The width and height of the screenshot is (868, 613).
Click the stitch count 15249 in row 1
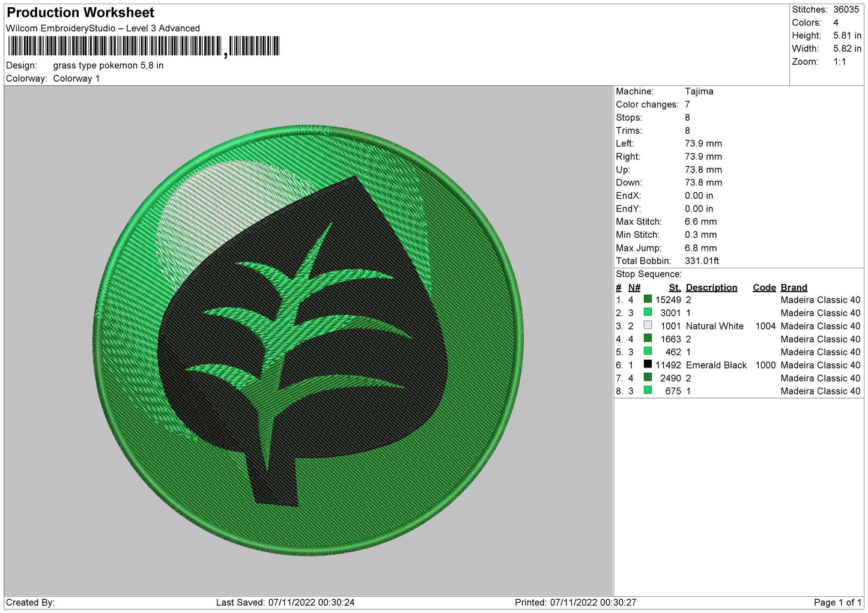tap(668, 300)
